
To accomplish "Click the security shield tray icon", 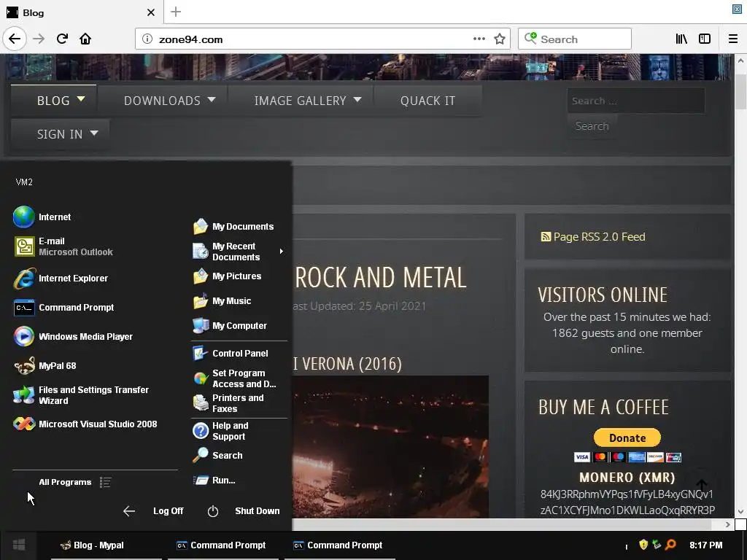I will click(x=643, y=544).
